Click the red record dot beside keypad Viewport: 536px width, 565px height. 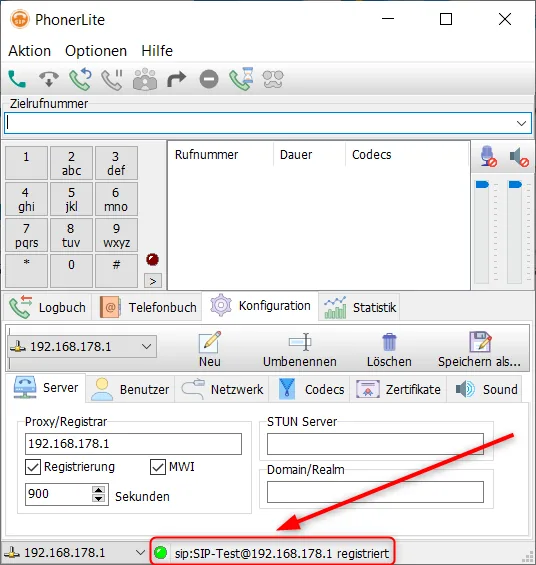click(x=152, y=259)
